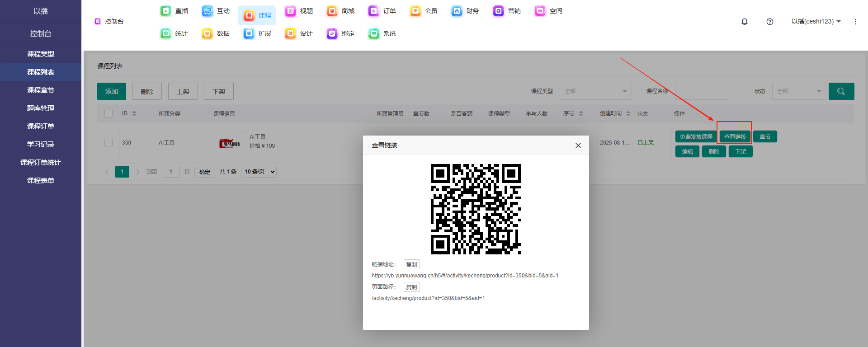Click the 财务 finance module icon
The height and width of the screenshot is (347, 868).
point(457,11)
